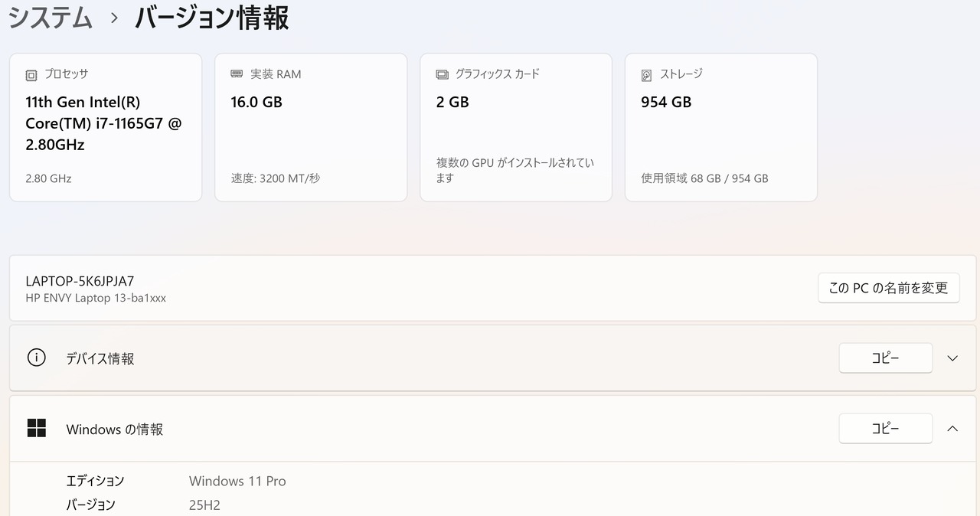Click the graphics card icon

(x=442, y=74)
